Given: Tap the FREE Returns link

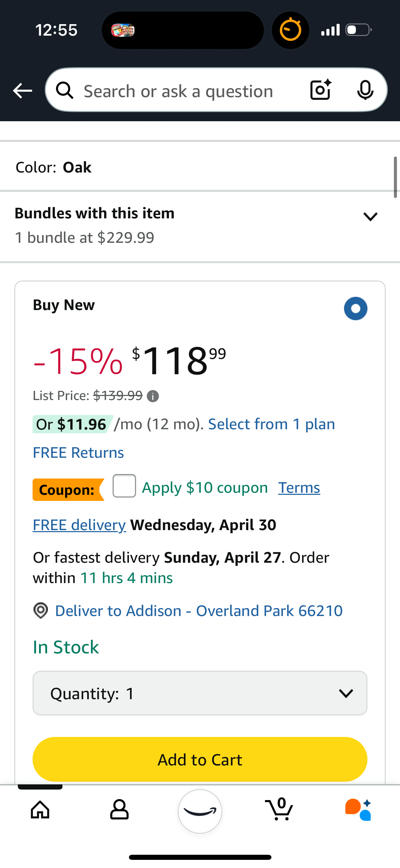Looking at the screenshot, I should coord(78,453).
